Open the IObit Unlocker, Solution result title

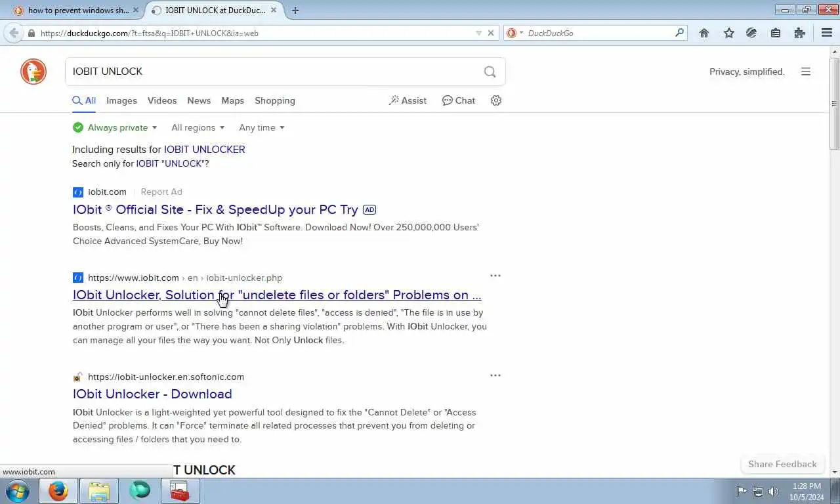[277, 295]
